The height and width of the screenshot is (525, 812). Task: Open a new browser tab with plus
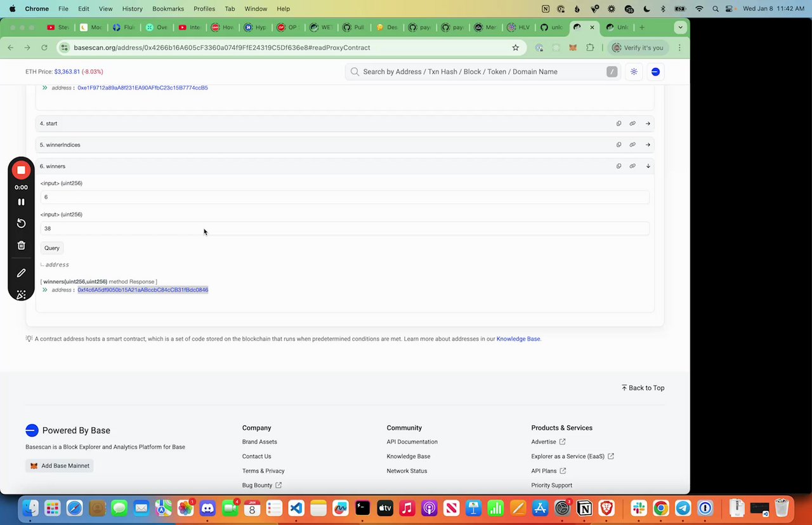pyautogui.click(x=642, y=27)
